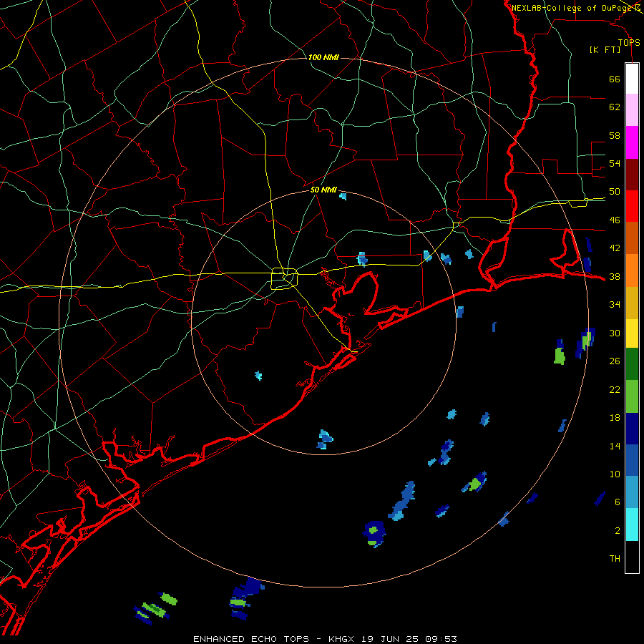The width and height of the screenshot is (644, 644).
Task: Click the legend value 18
Action: click(615, 418)
